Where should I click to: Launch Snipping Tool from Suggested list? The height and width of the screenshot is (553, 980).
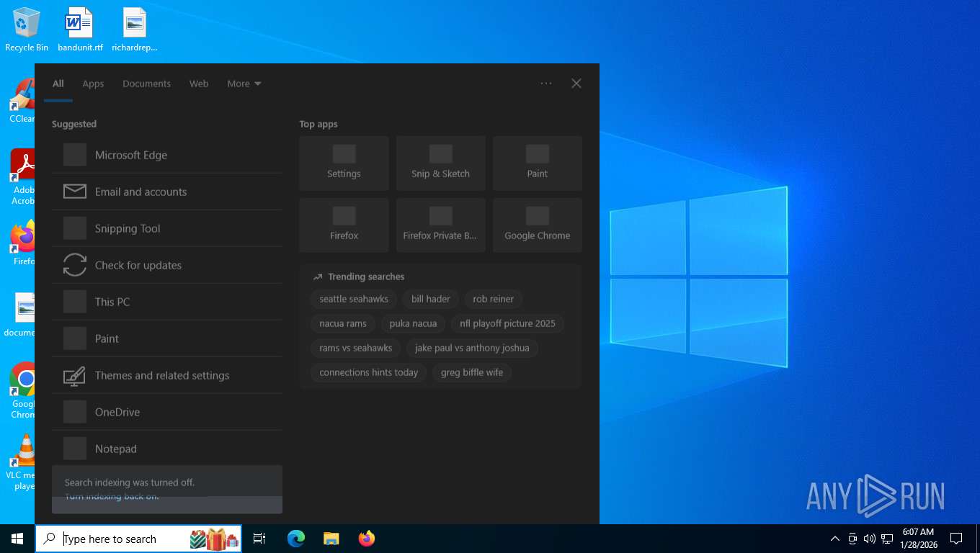click(x=167, y=228)
